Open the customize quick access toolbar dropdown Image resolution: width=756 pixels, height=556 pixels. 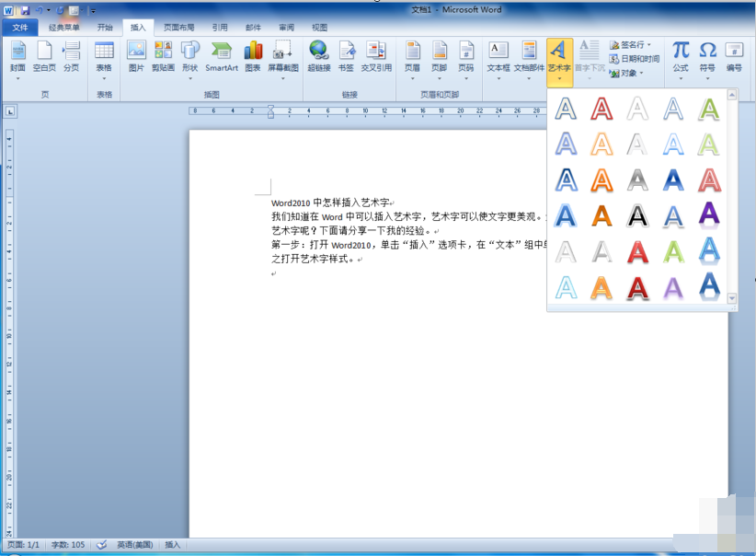coord(93,10)
